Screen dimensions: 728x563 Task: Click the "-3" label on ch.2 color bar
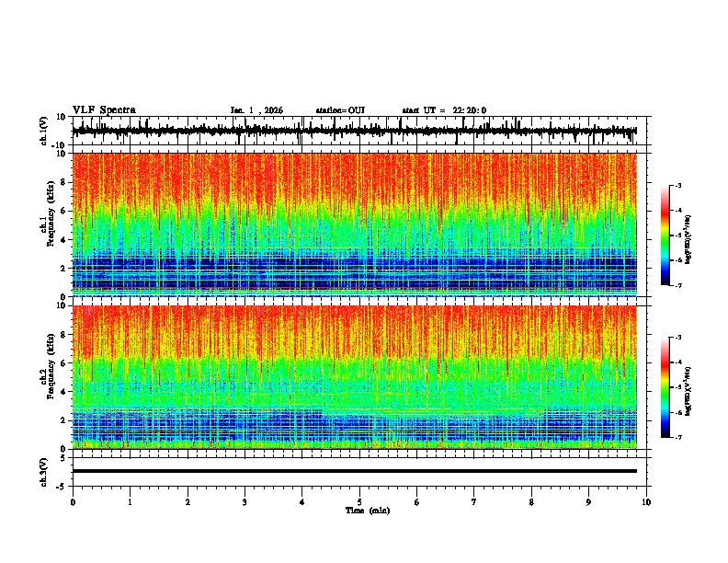(x=678, y=338)
